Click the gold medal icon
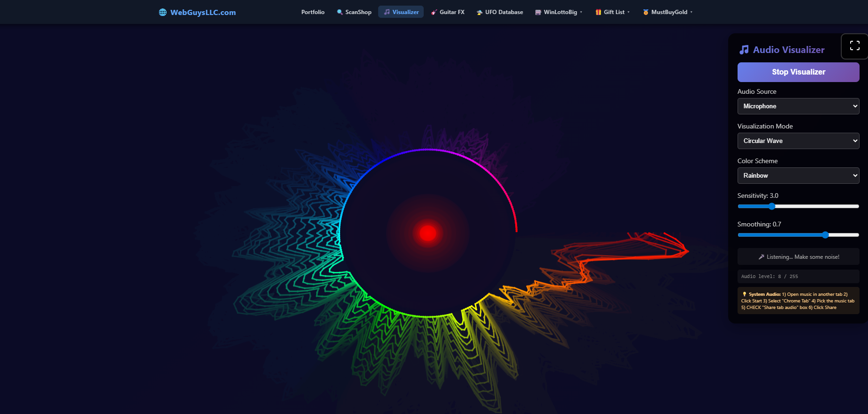The width and height of the screenshot is (868, 414). [646, 12]
